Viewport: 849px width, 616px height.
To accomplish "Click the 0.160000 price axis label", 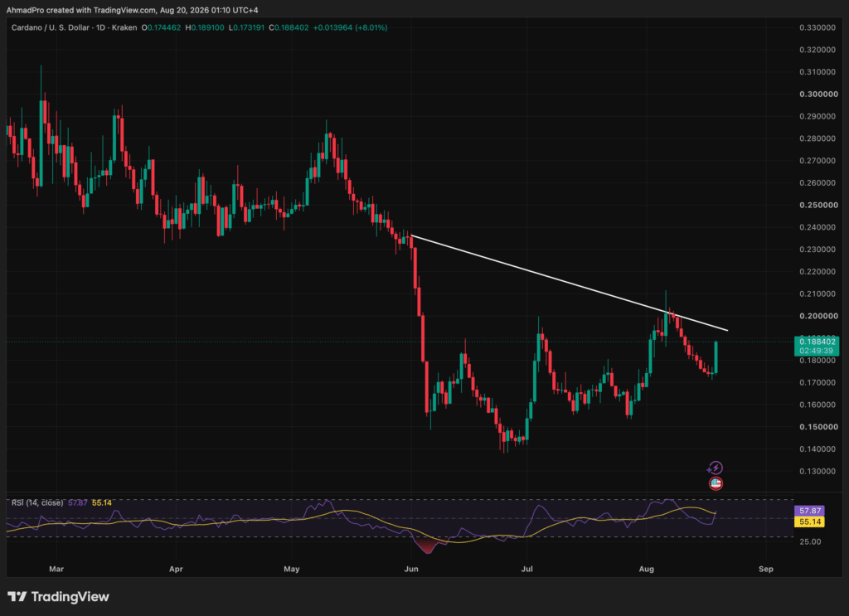I will point(817,405).
